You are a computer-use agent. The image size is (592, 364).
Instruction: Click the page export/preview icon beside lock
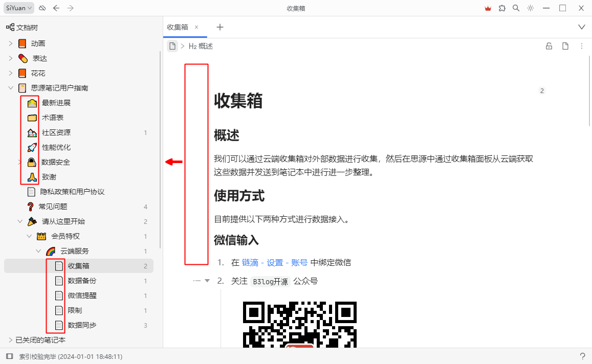[x=565, y=46]
